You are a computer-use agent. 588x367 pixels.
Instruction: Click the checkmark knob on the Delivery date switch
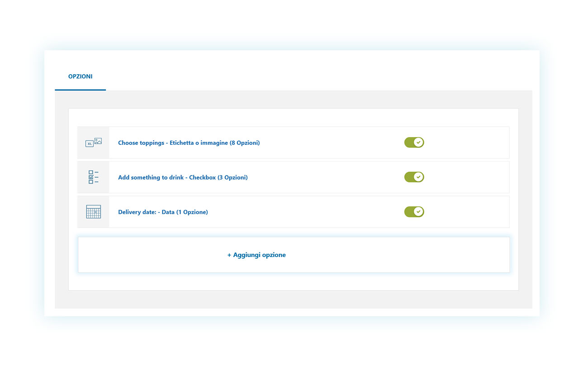tap(419, 212)
